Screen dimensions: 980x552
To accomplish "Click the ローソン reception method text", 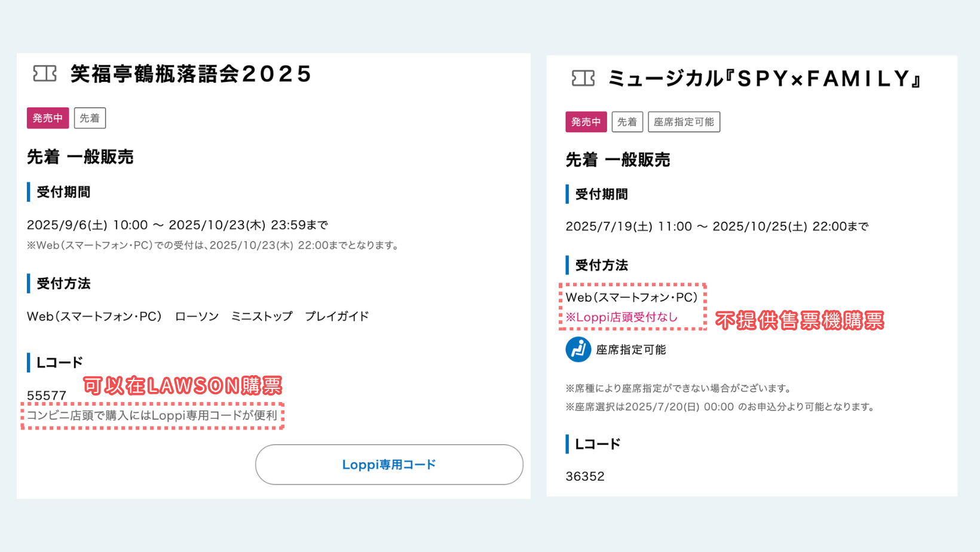I will pos(197,316).
